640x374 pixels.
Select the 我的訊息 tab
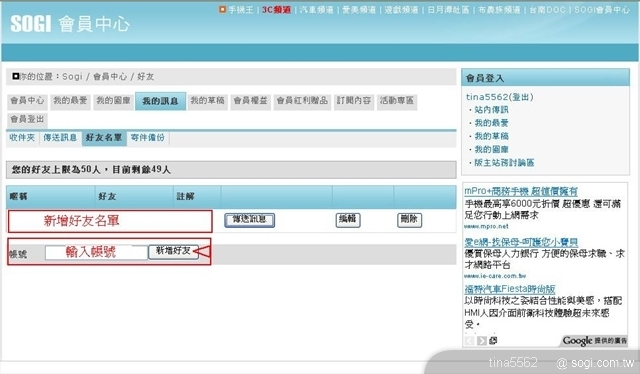click(x=160, y=101)
